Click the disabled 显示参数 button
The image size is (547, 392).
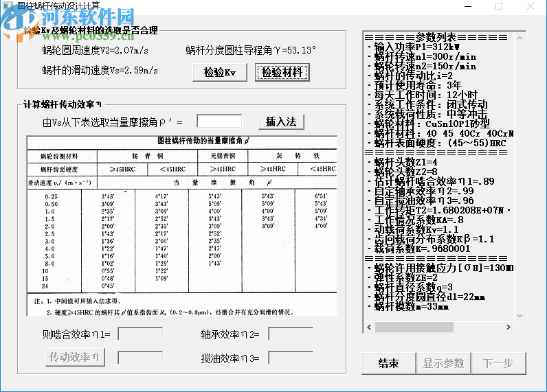point(443,363)
